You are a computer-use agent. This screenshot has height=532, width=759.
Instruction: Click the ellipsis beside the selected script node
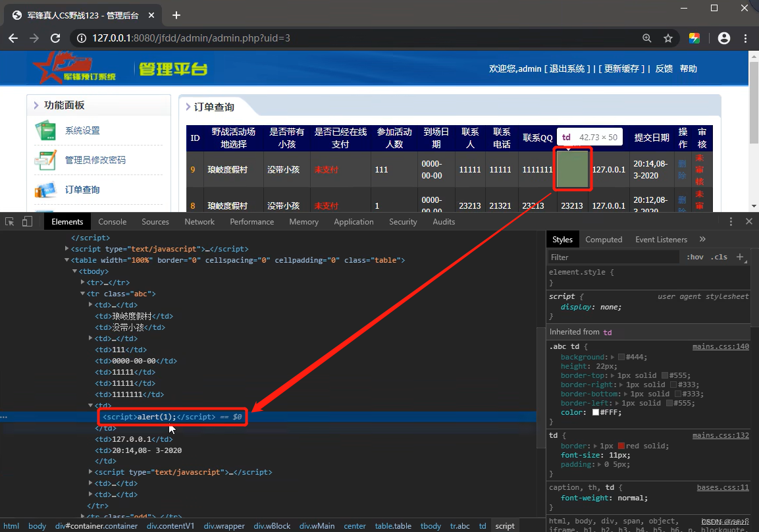click(4, 417)
